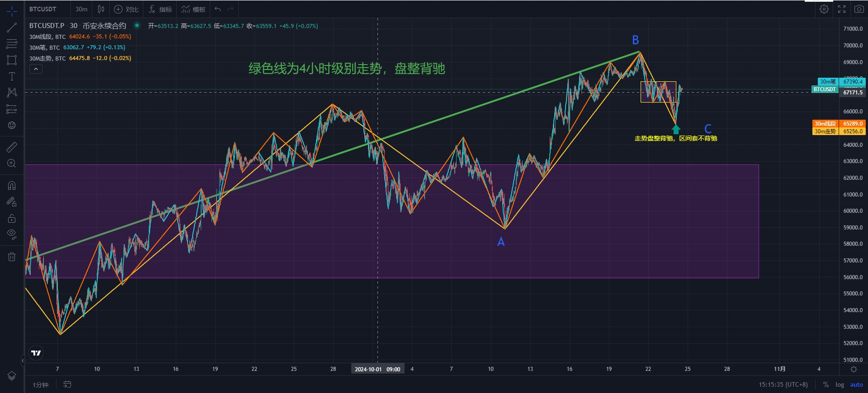Collapse the left drawing toolbar arrow

click(x=23, y=360)
